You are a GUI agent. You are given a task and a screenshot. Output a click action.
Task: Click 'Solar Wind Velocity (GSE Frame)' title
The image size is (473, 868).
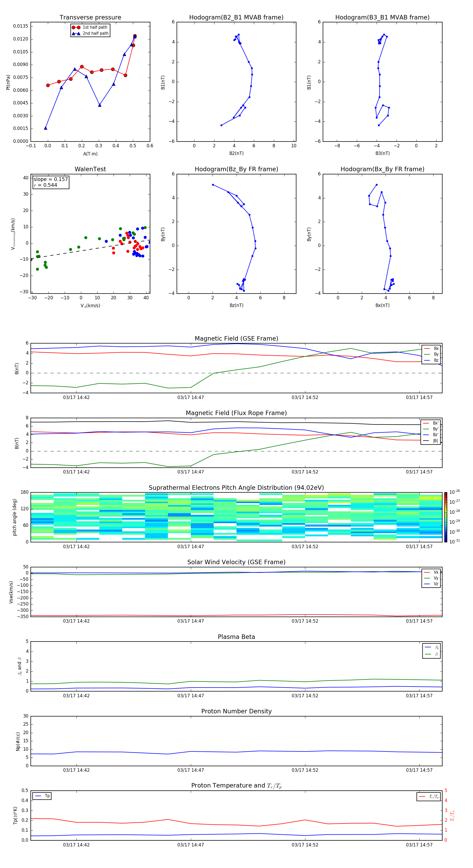(x=236, y=562)
